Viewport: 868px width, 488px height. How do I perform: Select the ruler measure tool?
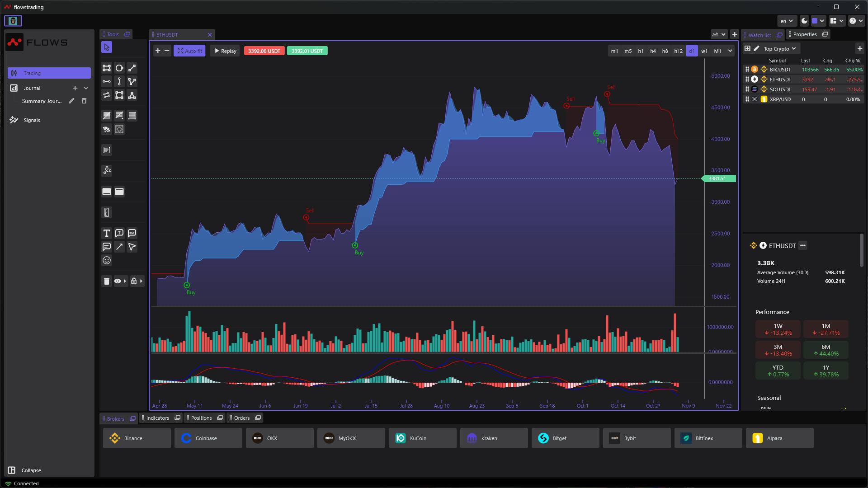(x=107, y=212)
